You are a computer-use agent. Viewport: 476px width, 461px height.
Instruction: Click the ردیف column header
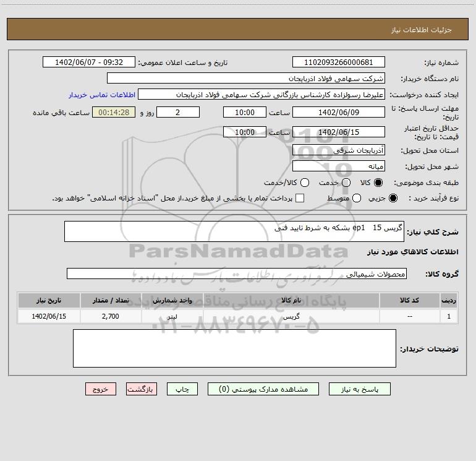click(449, 300)
